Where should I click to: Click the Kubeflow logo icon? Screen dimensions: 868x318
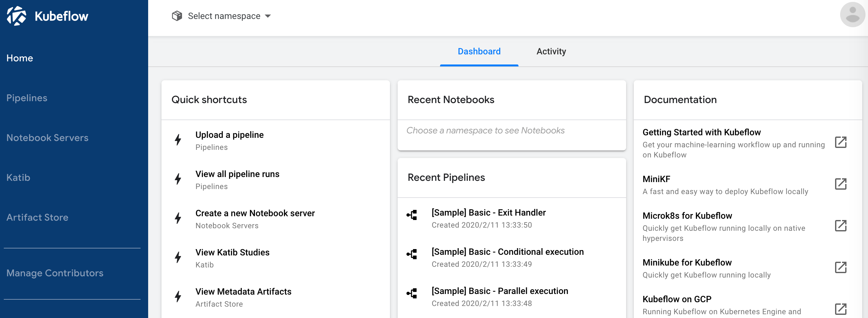tap(16, 16)
